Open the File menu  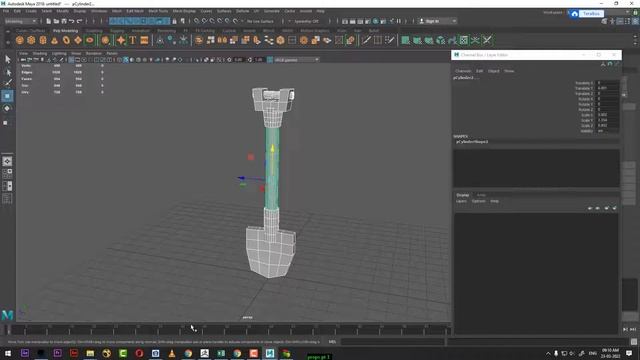6,11
